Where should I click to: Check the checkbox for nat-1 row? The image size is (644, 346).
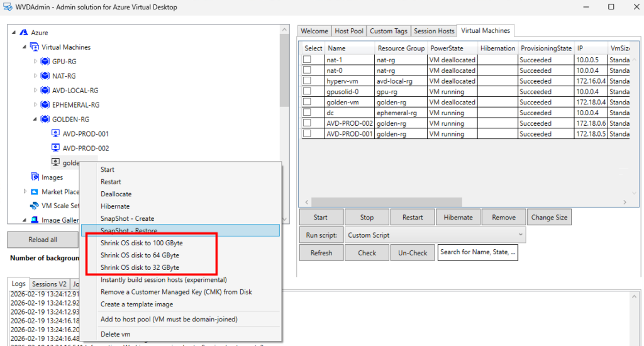coord(308,60)
